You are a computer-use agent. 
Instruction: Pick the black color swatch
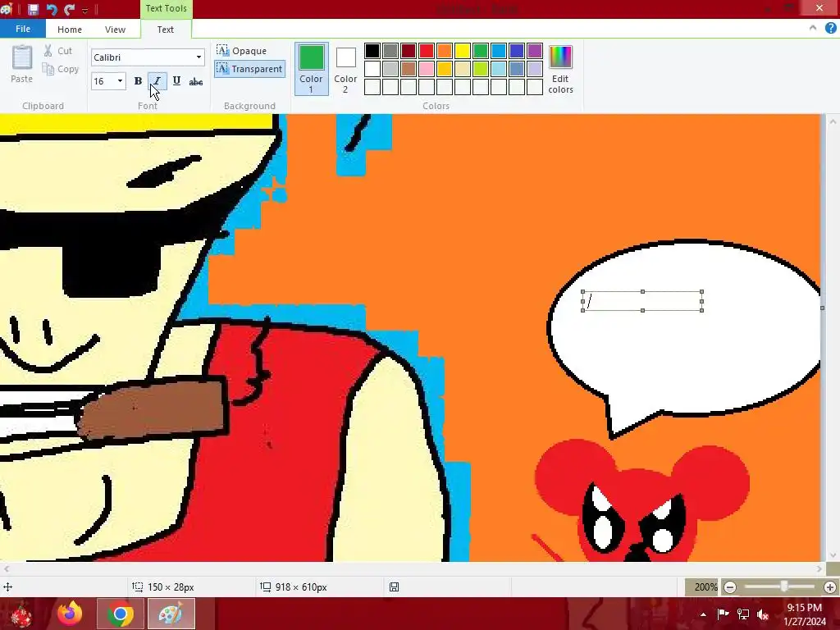coord(372,51)
